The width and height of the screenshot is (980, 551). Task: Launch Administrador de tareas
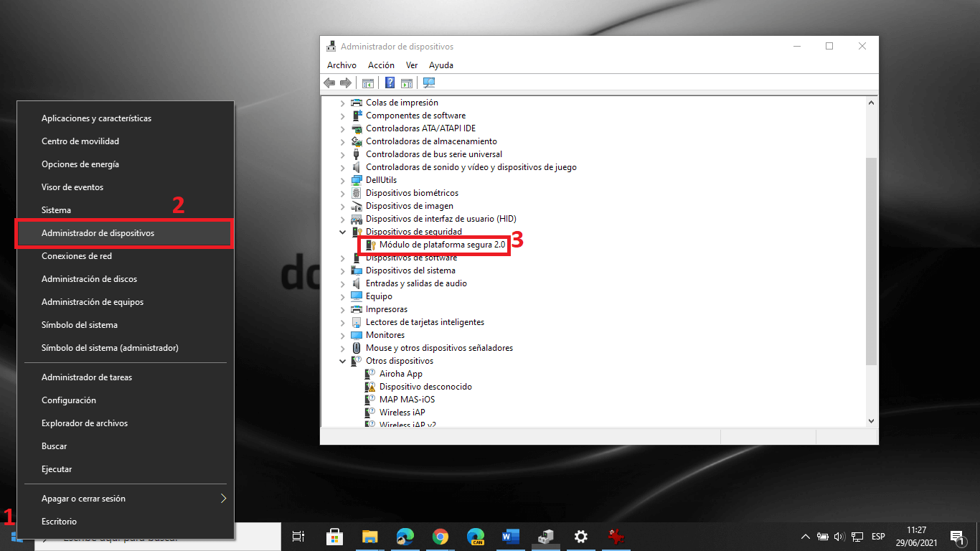point(125,377)
